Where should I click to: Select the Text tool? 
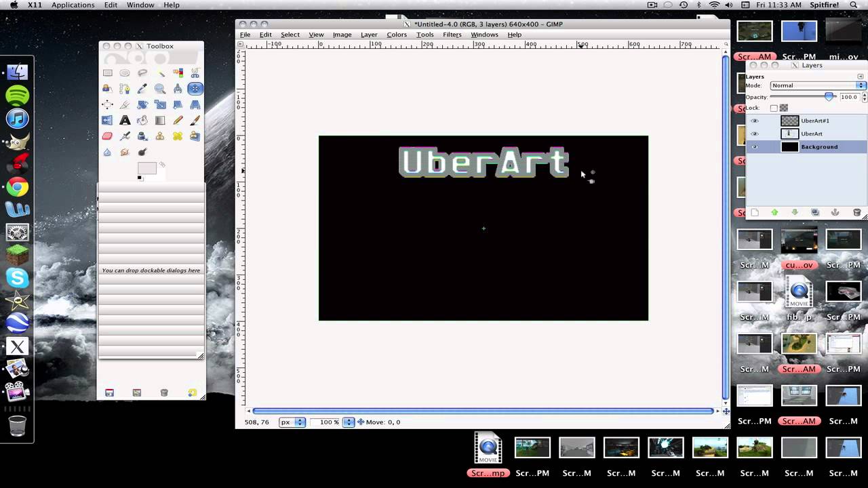point(125,120)
